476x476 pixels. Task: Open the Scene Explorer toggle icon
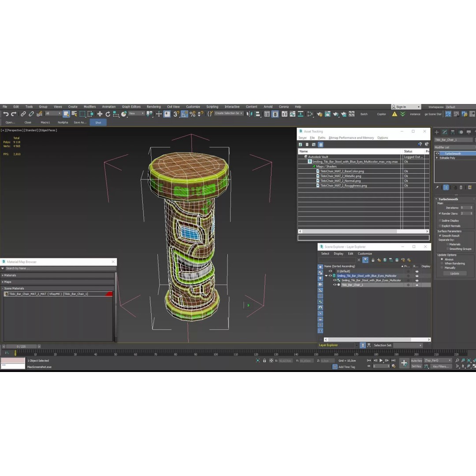(267, 114)
